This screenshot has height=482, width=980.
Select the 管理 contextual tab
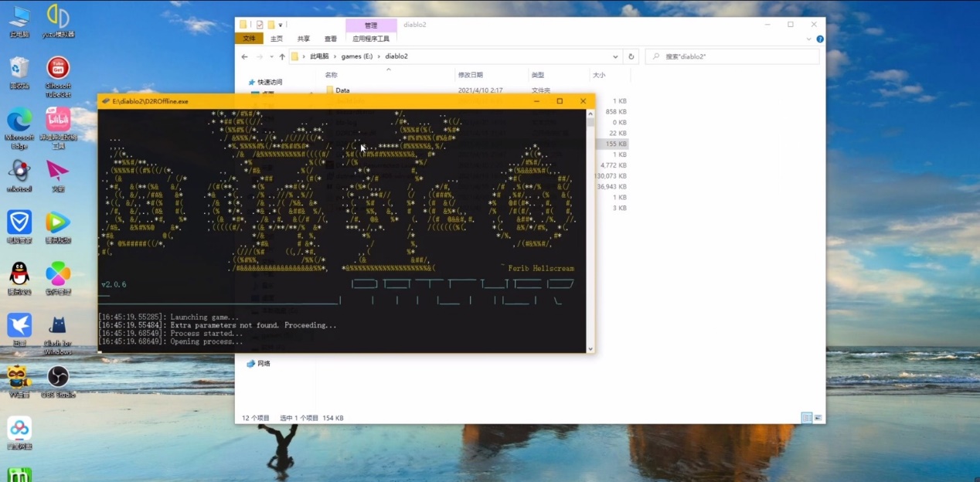click(x=371, y=25)
